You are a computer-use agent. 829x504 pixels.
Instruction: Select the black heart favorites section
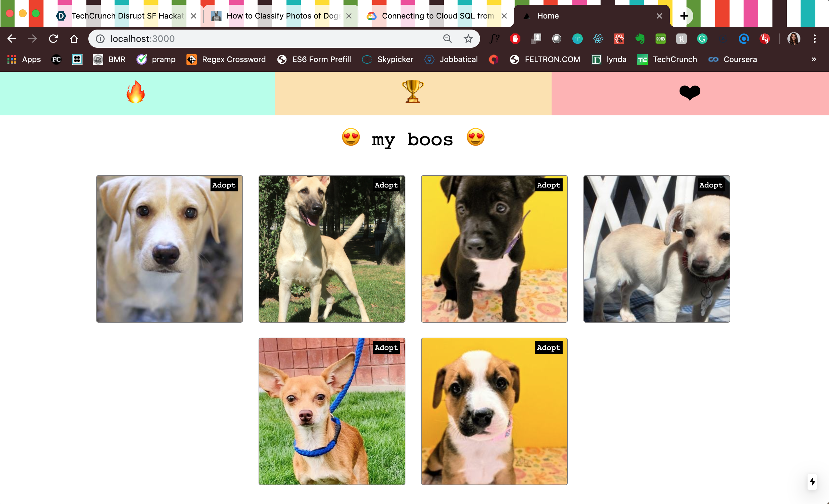[689, 93]
